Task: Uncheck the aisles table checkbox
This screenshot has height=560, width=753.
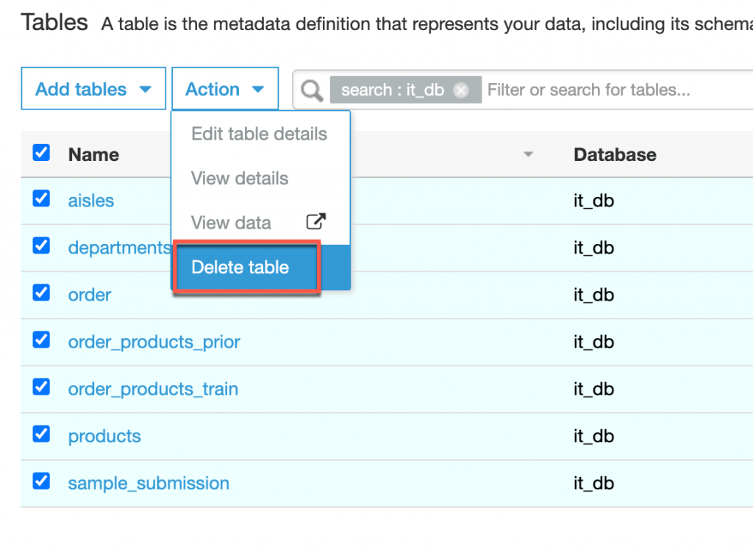Action: click(x=41, y=199)
